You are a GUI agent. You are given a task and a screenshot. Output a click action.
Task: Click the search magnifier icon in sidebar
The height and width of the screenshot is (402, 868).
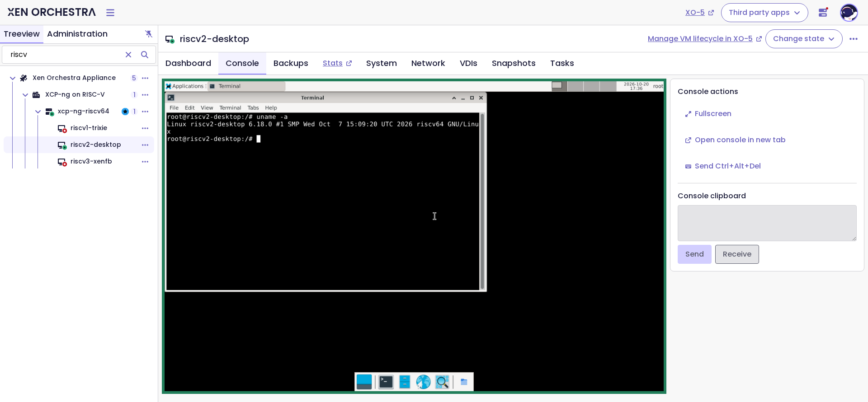point(145,55)
